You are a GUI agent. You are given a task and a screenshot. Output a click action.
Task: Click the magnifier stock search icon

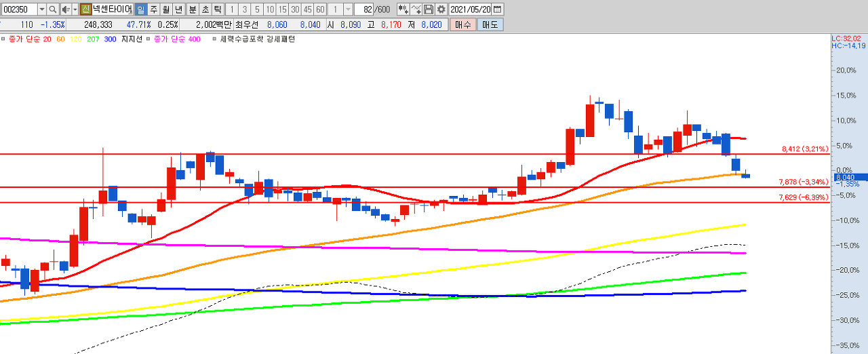53,9
